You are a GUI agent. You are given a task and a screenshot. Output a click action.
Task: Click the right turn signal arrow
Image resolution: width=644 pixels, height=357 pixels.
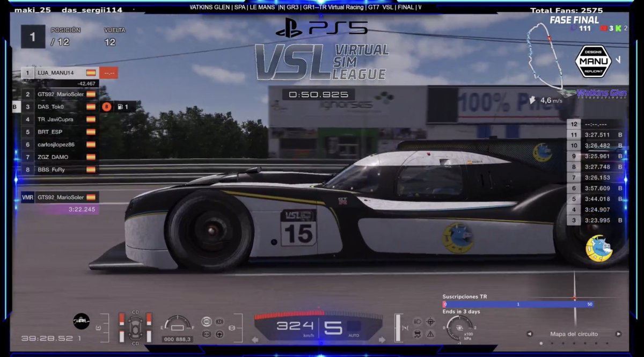click(382, 339)
